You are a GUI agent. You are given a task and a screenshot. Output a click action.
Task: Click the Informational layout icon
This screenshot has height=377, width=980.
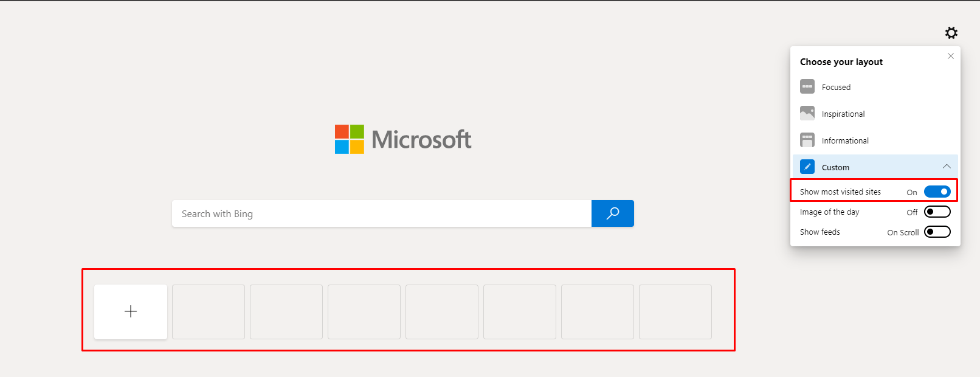[807, 140]
